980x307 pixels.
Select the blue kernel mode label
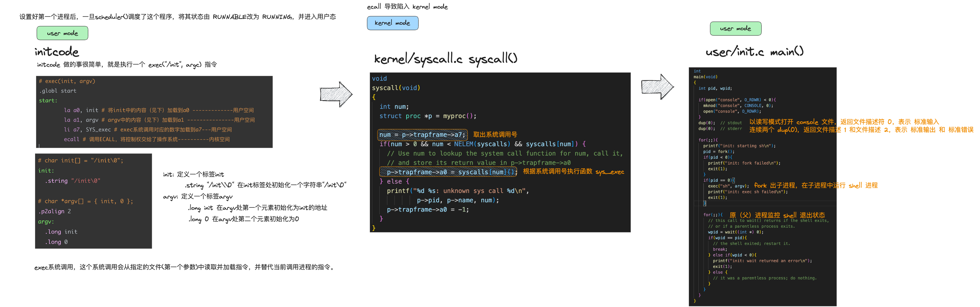pos(392,23)
